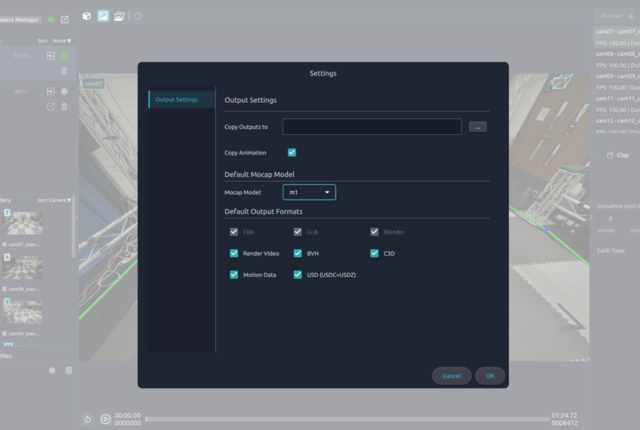Click the play button on the timeline
The width and height of the screenshot is (640, 430).
(x=105, y=419)
